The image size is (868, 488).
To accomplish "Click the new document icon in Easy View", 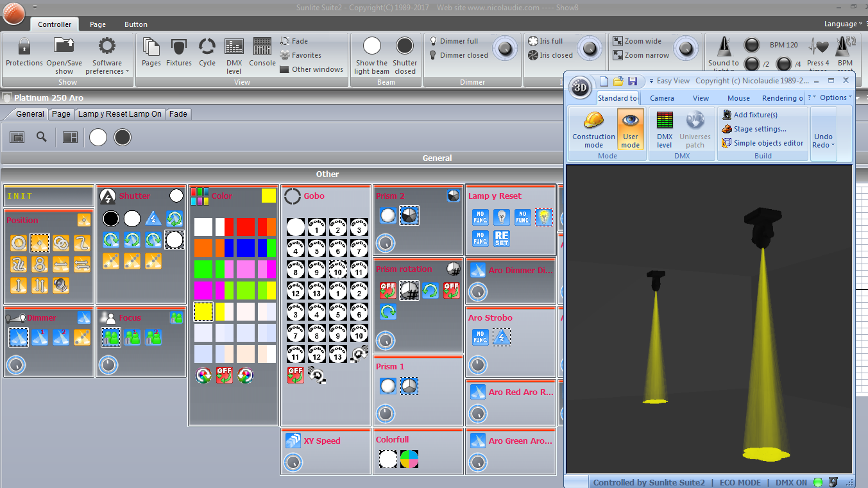I will point(604,81).
